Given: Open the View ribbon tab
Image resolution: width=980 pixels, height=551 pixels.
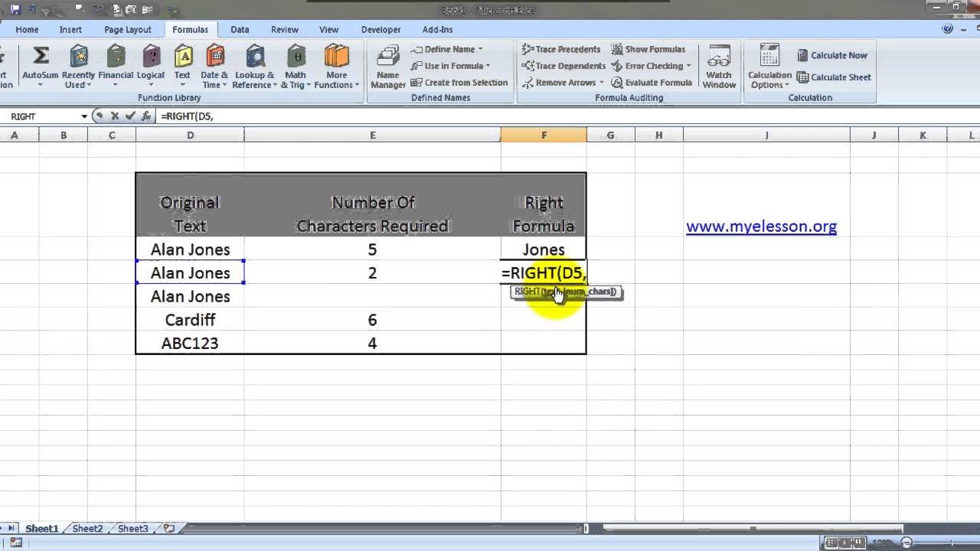Looking at the screenshot, I should coord(328,30).
